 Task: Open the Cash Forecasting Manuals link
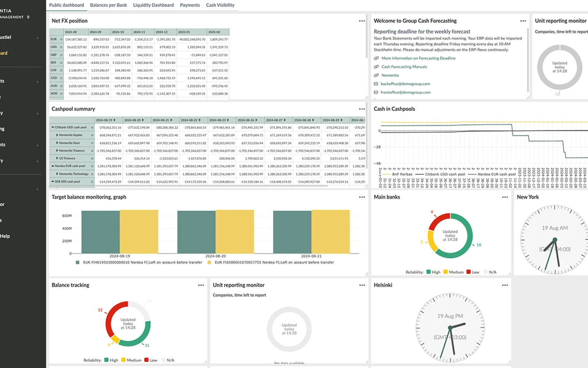click(404, 67)
